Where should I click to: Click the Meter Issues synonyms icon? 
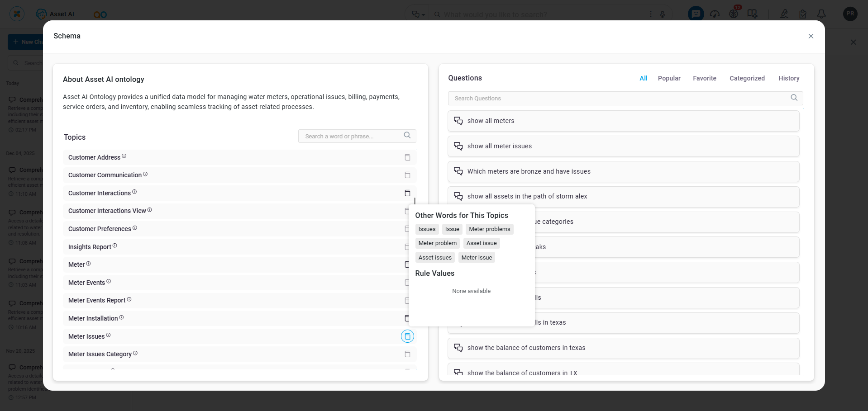(x=407, y=336)
